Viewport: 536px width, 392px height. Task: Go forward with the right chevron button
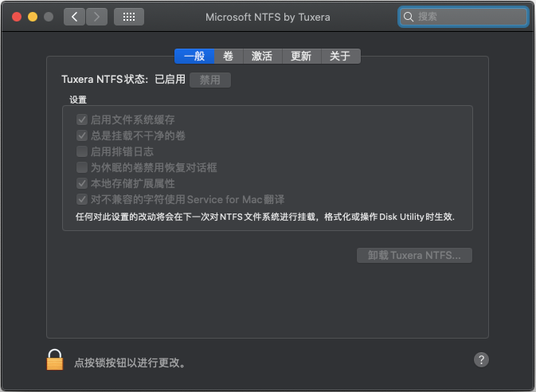(96, 17)
